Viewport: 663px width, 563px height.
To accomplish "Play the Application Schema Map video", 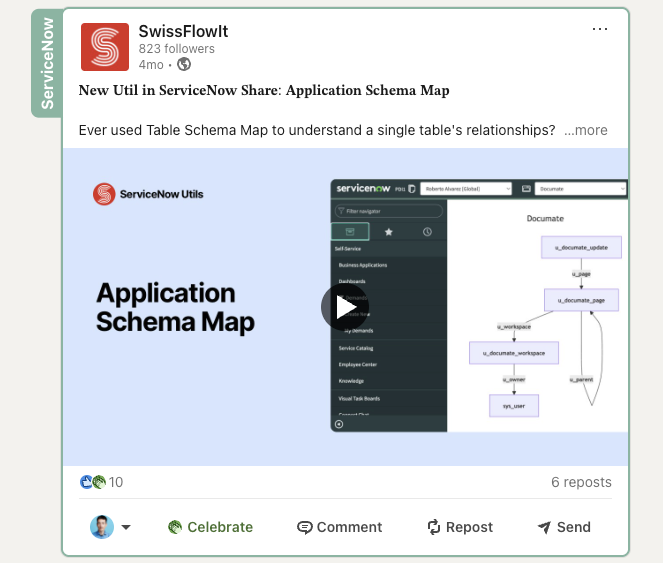I will coord(345,307).
